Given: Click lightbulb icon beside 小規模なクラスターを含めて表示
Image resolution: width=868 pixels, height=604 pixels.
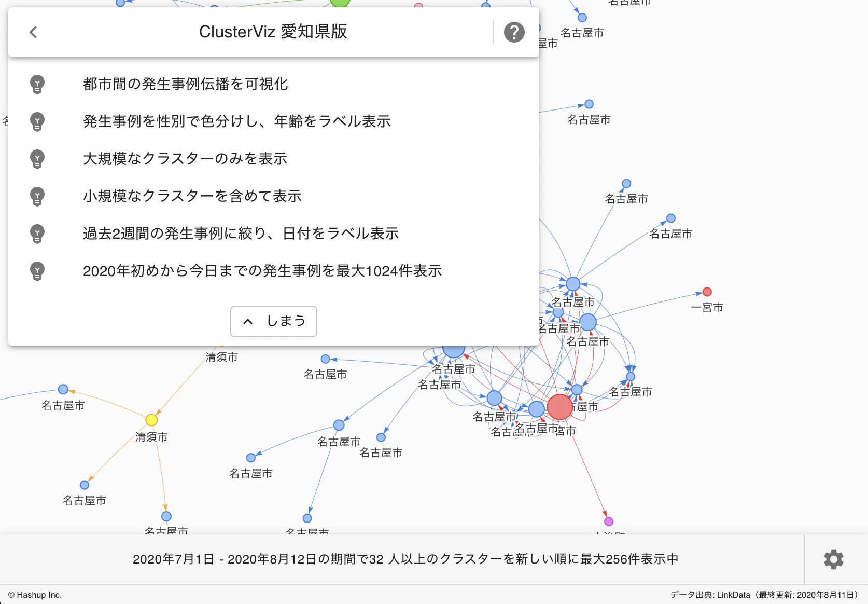Looking at the screenshot, I should (37, 196).
